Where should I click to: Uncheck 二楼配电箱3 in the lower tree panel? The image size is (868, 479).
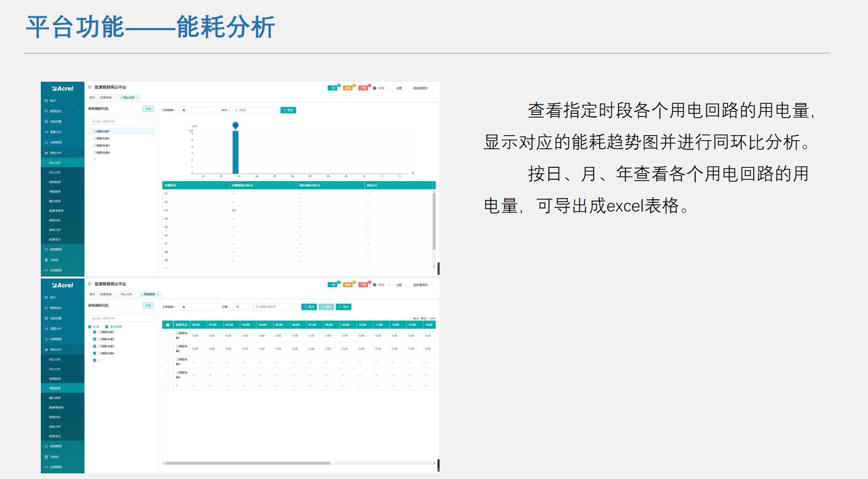tap(95, 346)
